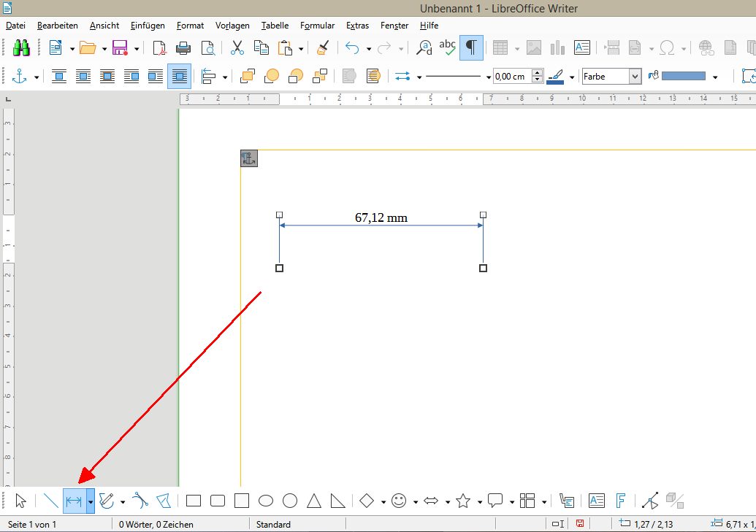This screenshot has height=532, width=756.
Task: Open the Ansicht menu
Action: 104,26
